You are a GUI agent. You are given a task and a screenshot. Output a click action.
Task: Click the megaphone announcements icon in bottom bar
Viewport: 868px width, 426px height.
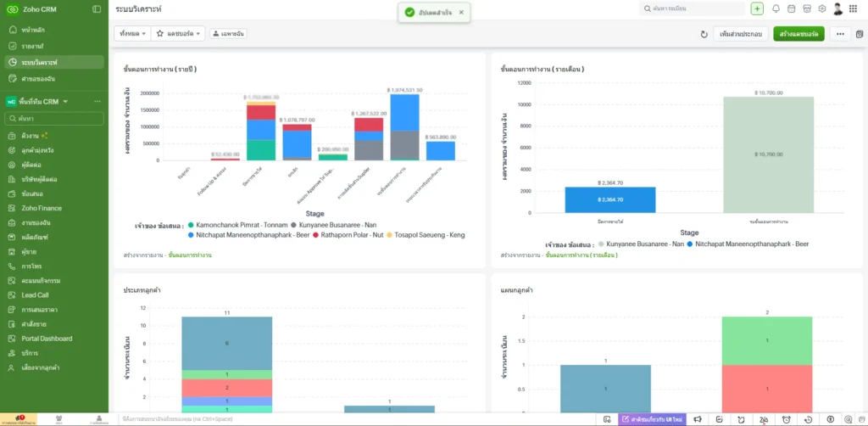698,419
